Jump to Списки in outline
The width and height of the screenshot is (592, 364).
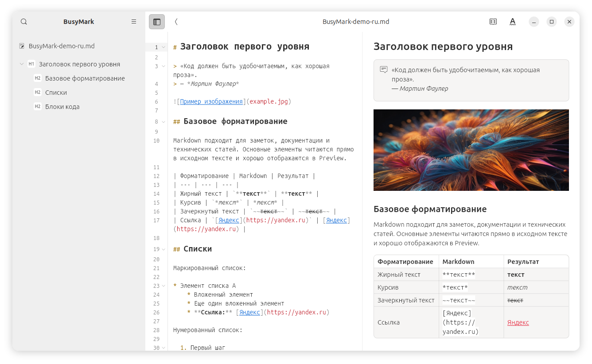click(56, 93)
